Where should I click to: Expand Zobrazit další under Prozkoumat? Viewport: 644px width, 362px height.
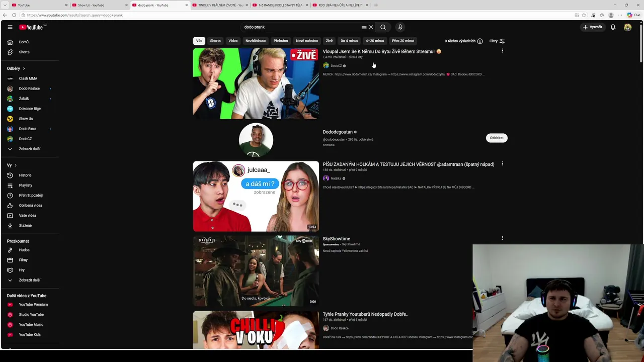(x=29, y=280)
